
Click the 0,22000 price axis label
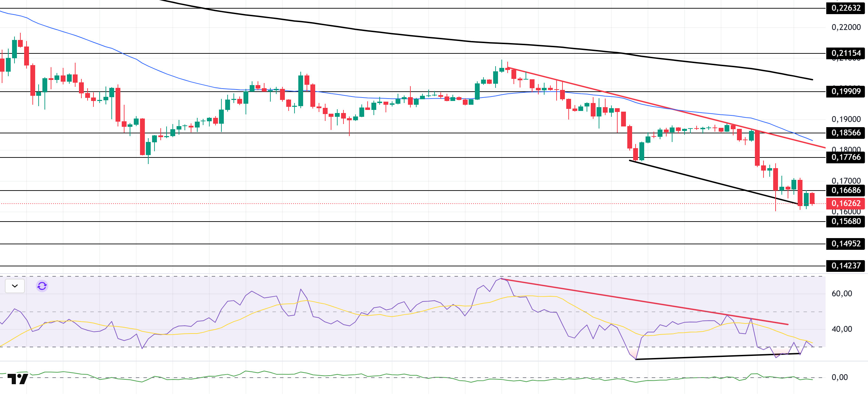(x=846, y=27)
